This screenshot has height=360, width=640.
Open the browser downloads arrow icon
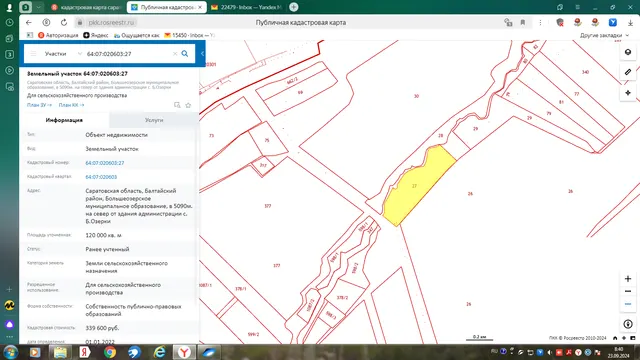(631, 22)
